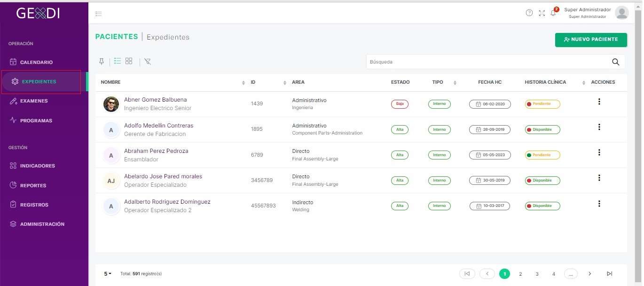Clear filters with the crossed funnel icon
The image size is (644, 286).
coord(148,62)
